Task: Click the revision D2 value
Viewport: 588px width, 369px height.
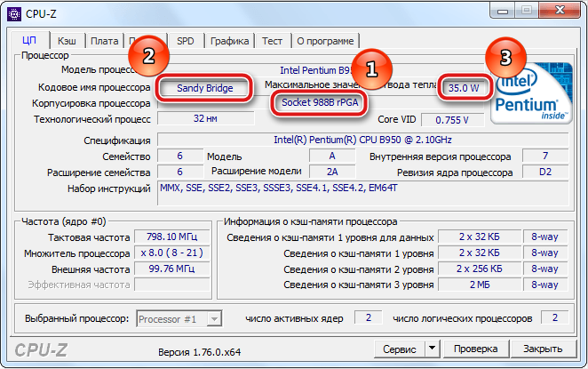Action: tap(545, 172)
